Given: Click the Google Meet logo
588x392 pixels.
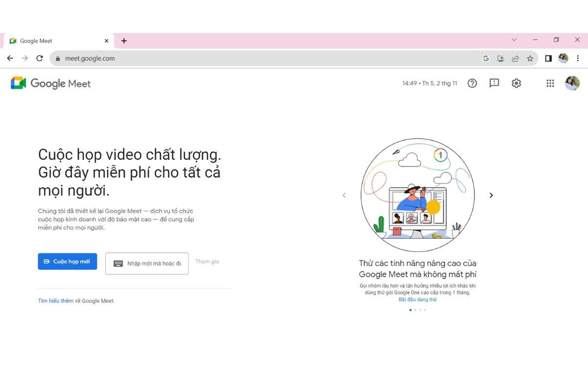Looking at the screenshot, I should [x=51, y=83].
